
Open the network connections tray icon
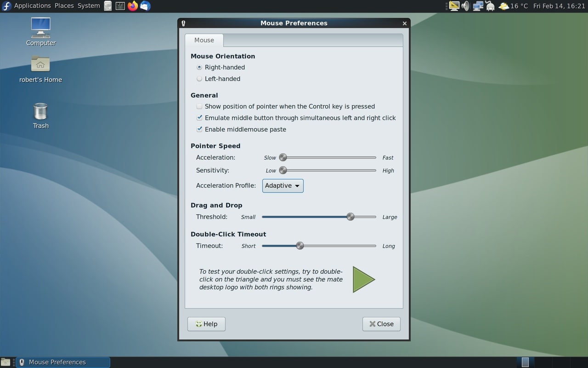click(x=478, y=6)
